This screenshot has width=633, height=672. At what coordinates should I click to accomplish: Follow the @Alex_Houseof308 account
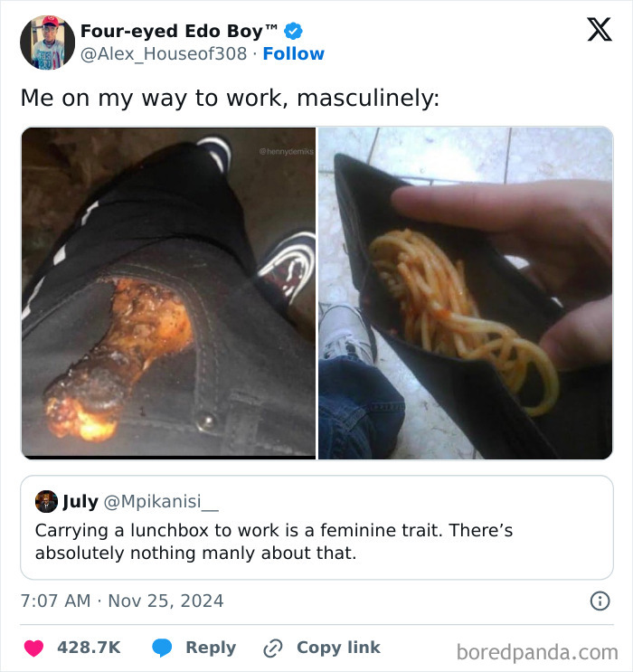294,53
